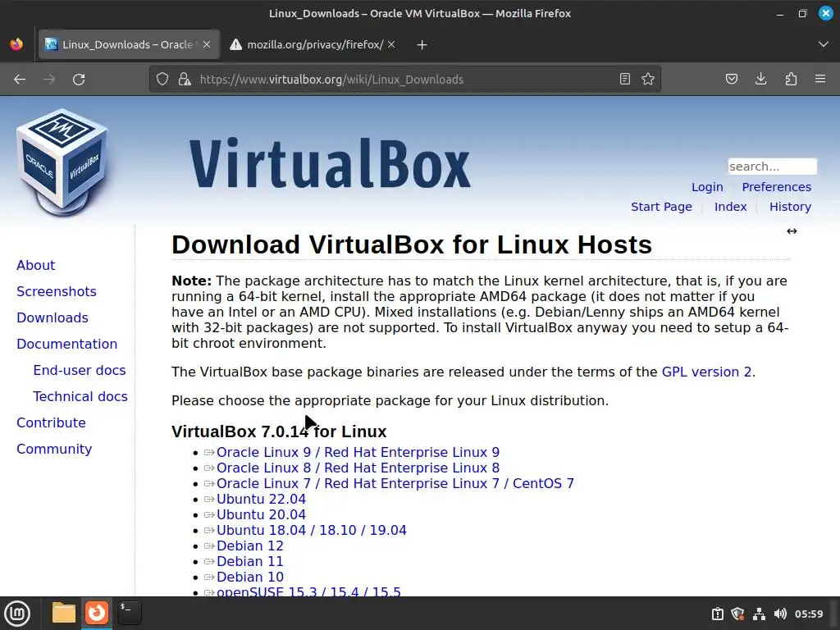Click the search box on VirtualBox page

tap(772, 167)
